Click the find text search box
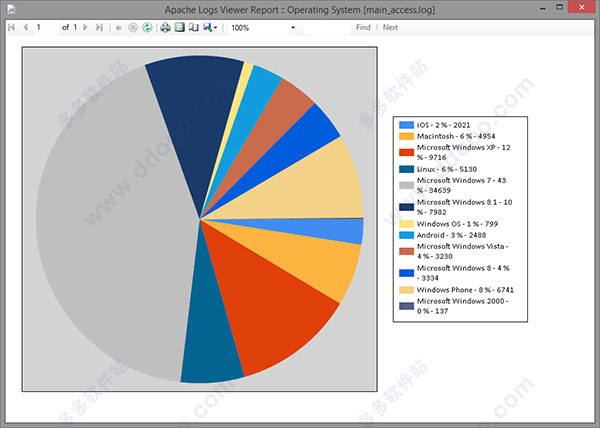 pyautogui.click(x=327, y=28)
